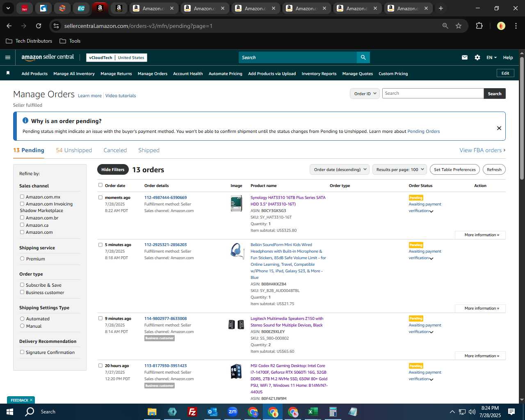525x420 pixels.
Task: Click the browser zoom magnifier icon
Action: pos(445,26)
